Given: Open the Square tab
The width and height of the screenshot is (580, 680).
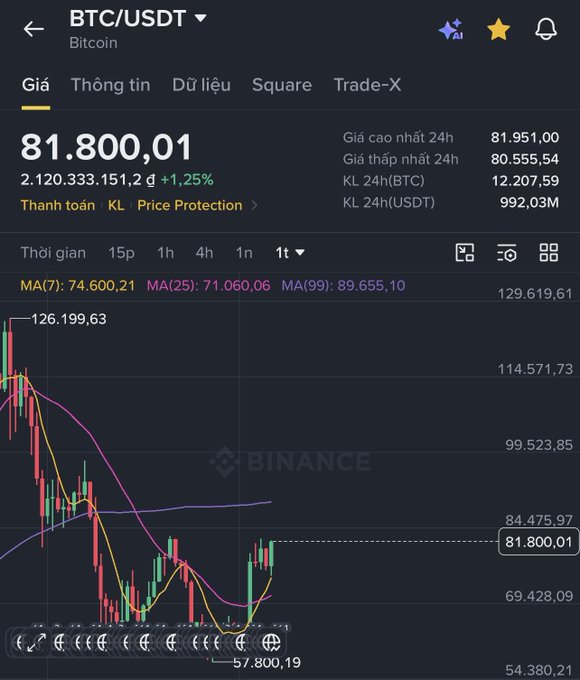Looking at the screenshot, I should coord(282,85).
